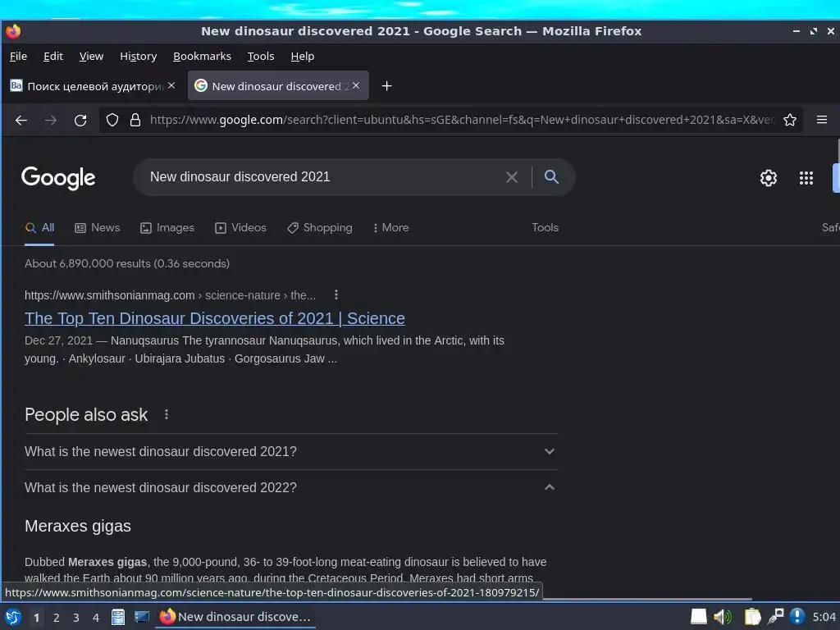Open the History menu

(x=138, y=57)
